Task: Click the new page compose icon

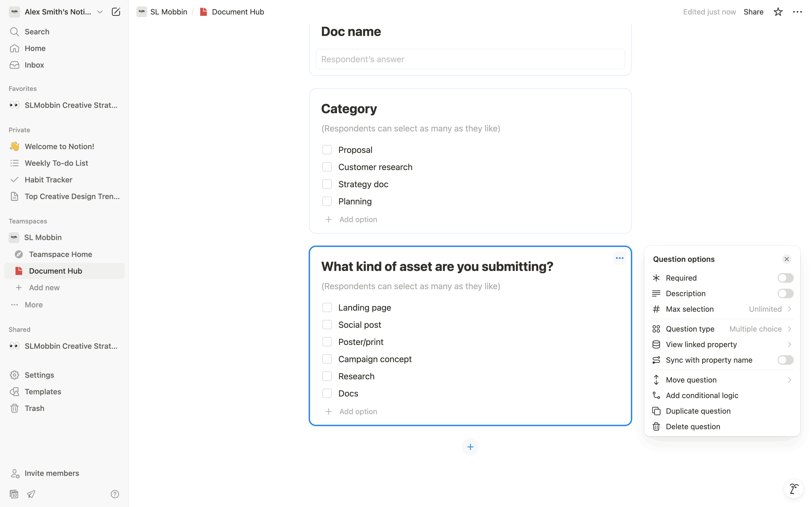Action: point(116,12)
